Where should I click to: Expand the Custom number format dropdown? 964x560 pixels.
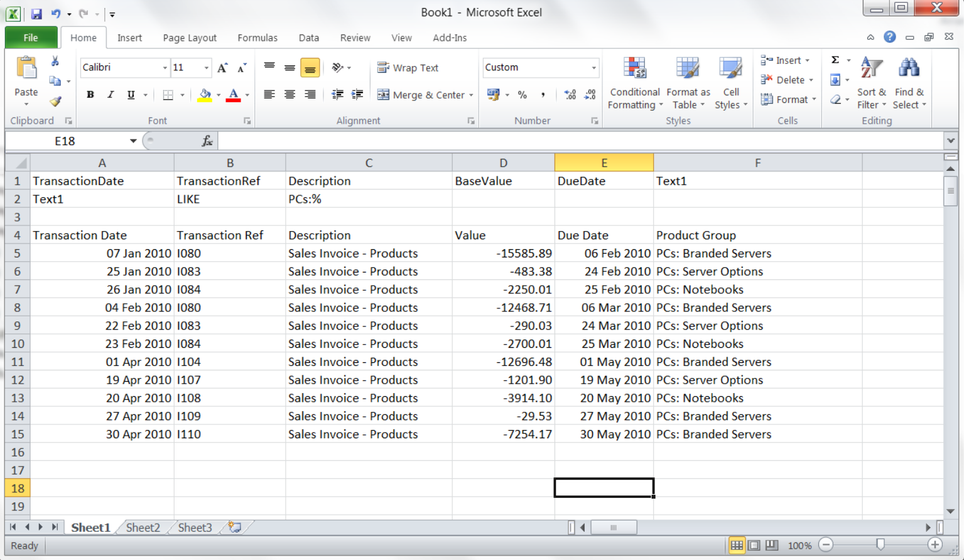coord(593,68)
